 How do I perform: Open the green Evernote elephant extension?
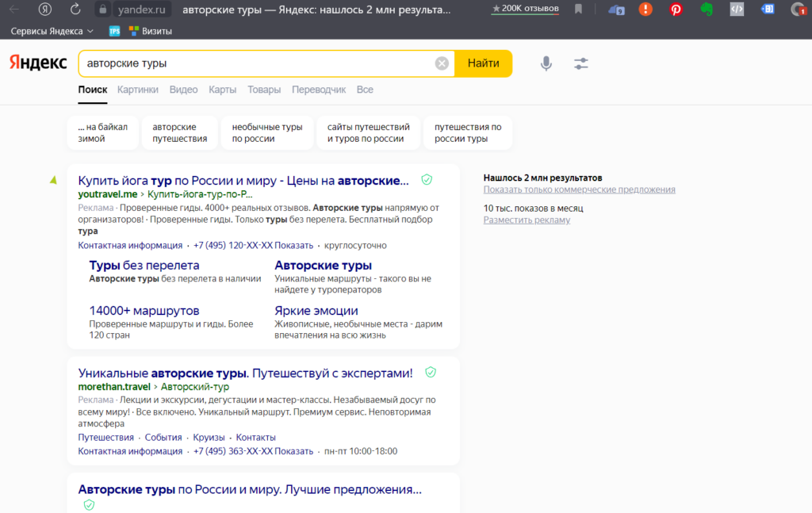(707, 9)
